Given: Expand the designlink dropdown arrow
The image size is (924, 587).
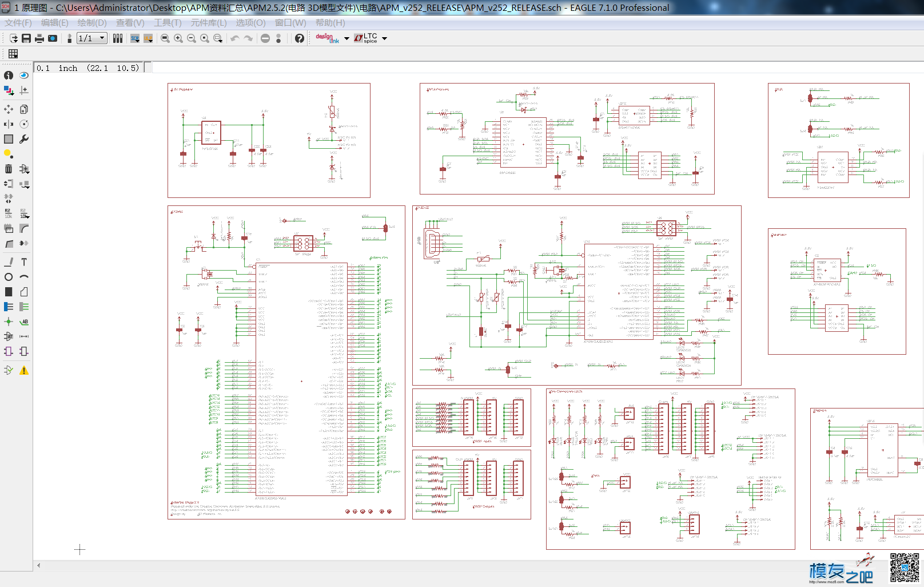Looking at the screenshot, I should tap(346, 38).
